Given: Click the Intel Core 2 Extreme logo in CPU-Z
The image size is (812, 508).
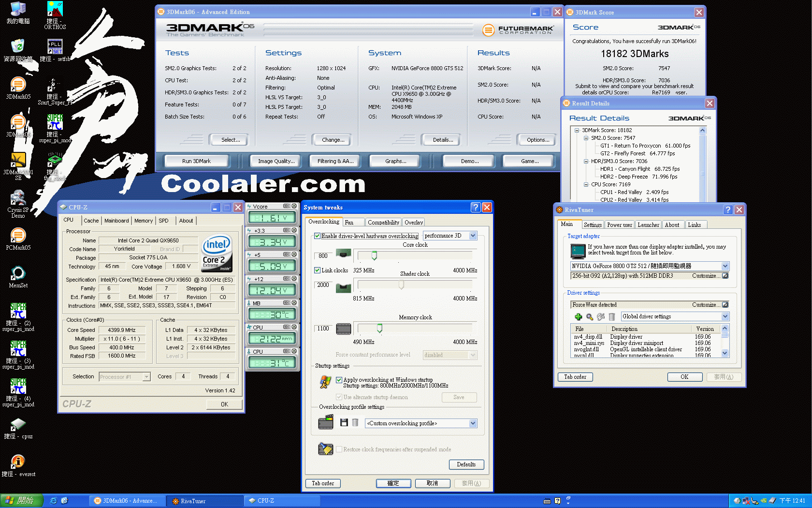Looking at the screenshot, I should pos(217,253).
